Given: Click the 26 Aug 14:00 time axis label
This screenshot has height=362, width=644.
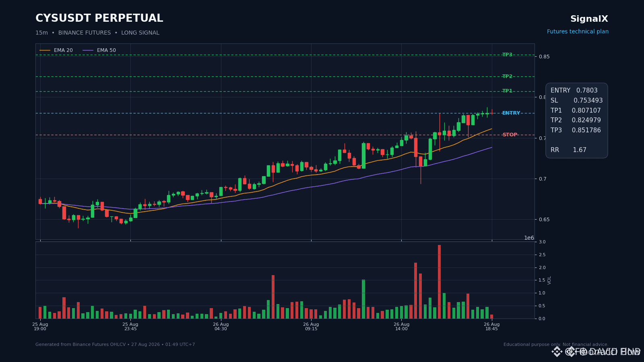Looking at the screenshot, I should (x=401, y=327).
